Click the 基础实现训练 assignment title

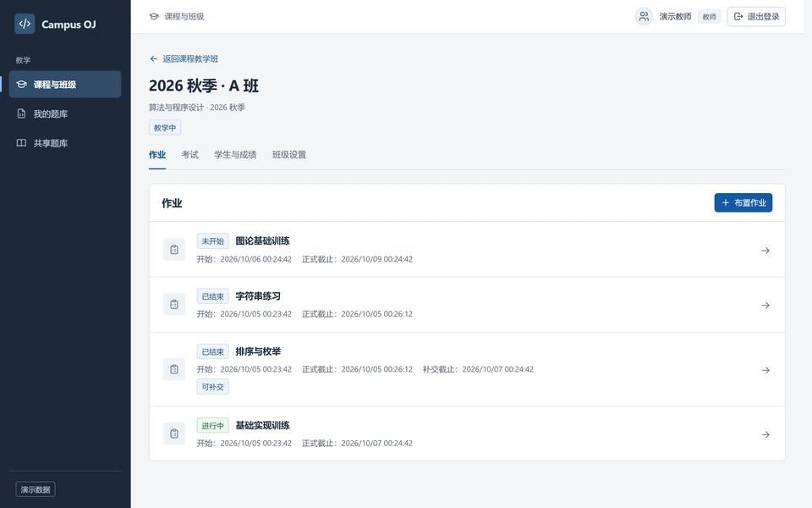262,425
